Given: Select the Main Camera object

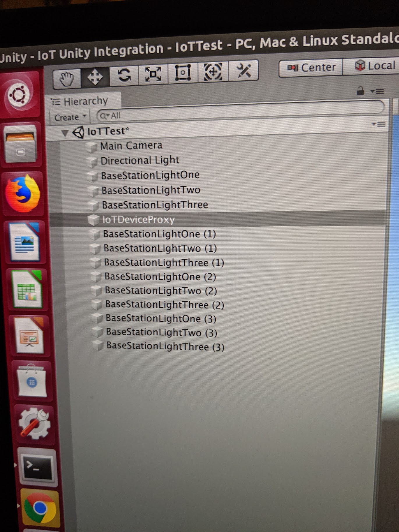Looking at the screenshot, I should pos(131,145).
